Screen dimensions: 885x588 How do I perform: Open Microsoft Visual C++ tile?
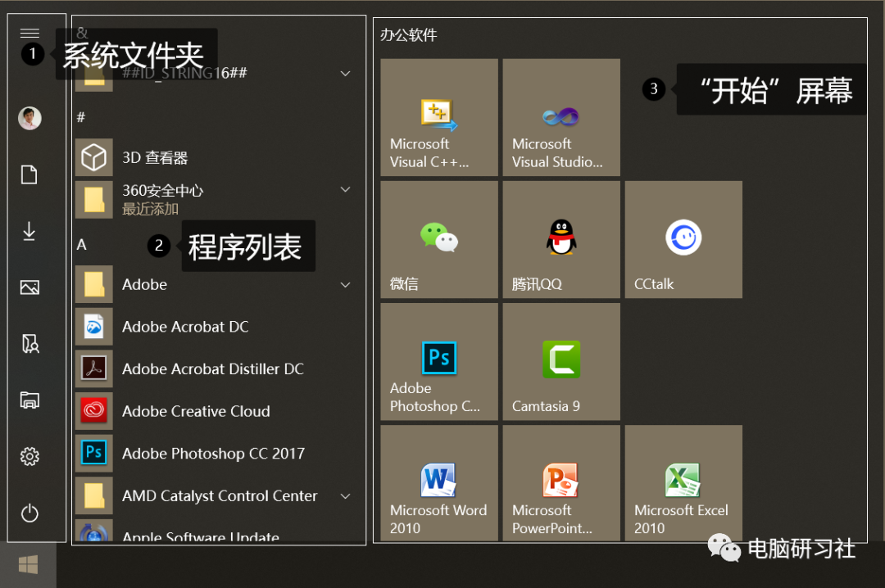coord(439,117)
